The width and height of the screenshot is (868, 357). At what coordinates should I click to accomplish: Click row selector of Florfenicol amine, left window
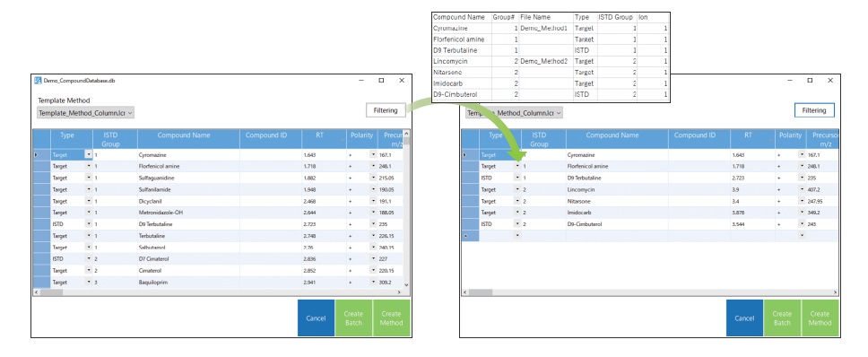click(x=41, y=166)
